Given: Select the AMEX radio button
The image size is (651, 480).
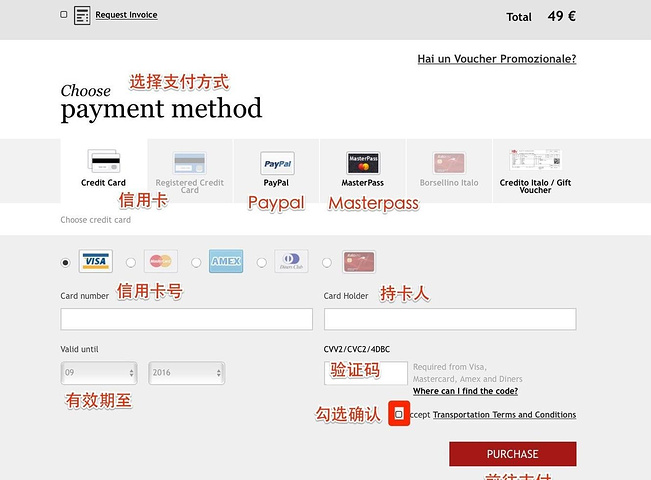Looking at the screenshot, I should click(196, 263).
